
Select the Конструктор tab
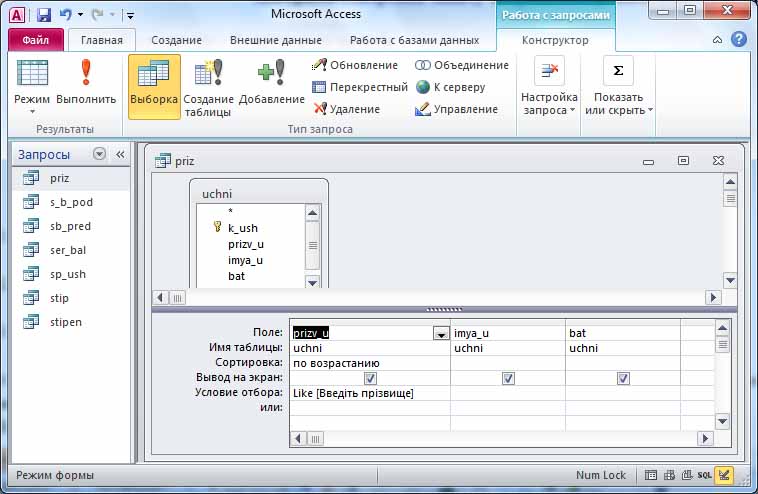coord(555,40)
